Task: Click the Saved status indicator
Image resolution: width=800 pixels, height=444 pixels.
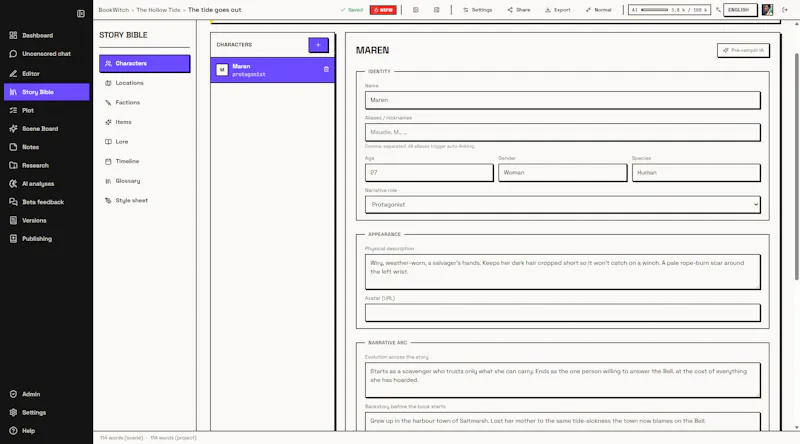Action: point(352,10)
